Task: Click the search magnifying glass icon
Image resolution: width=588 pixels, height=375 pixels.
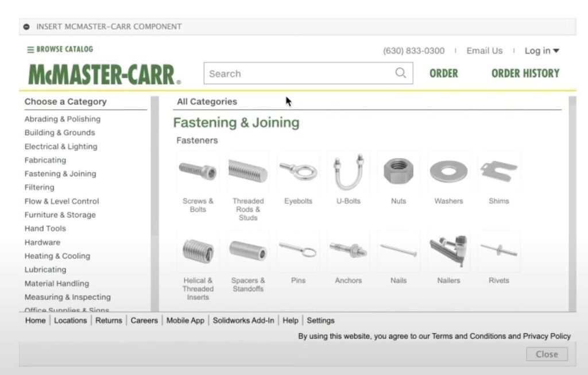Action: click(x=400, y=74)
